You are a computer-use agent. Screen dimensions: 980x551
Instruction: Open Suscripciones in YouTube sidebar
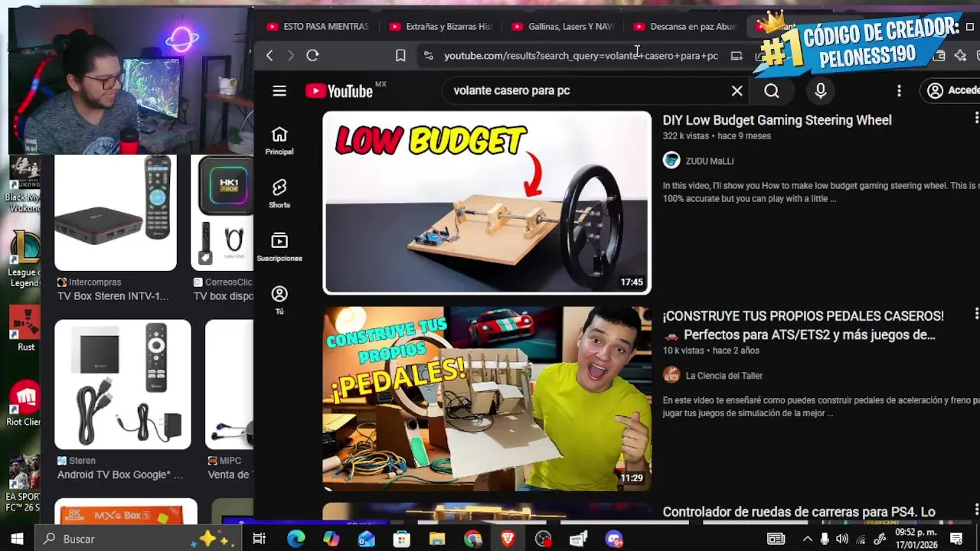(279, 247)
